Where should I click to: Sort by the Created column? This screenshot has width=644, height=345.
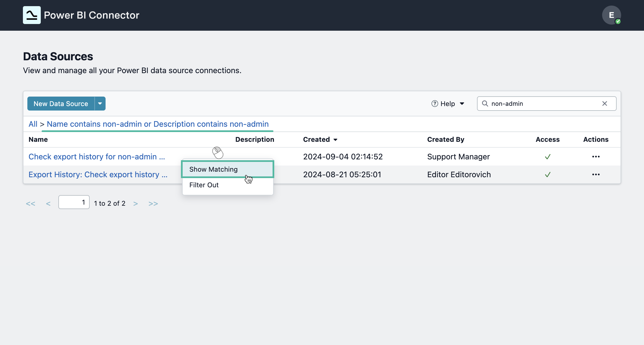click(320, 139)
